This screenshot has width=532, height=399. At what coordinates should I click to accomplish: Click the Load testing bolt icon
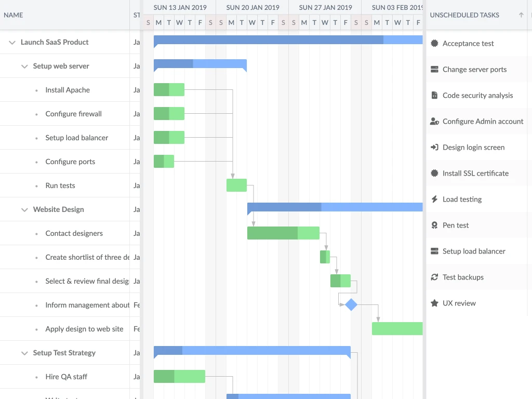pos(434,199)
